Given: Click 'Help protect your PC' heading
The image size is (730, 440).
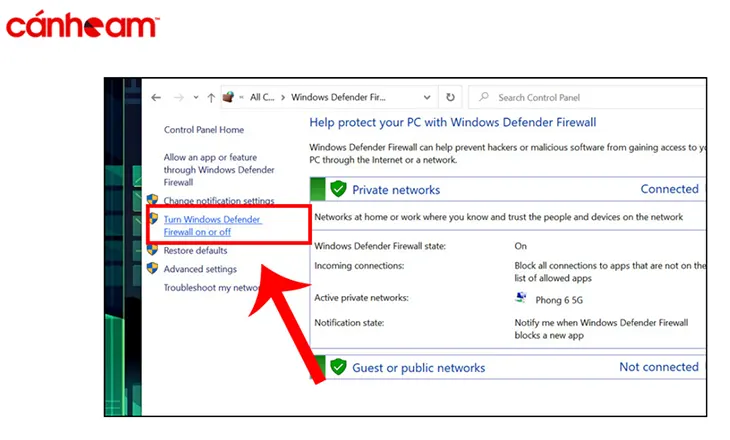Looking at the screenshot, I should point(453,122).
